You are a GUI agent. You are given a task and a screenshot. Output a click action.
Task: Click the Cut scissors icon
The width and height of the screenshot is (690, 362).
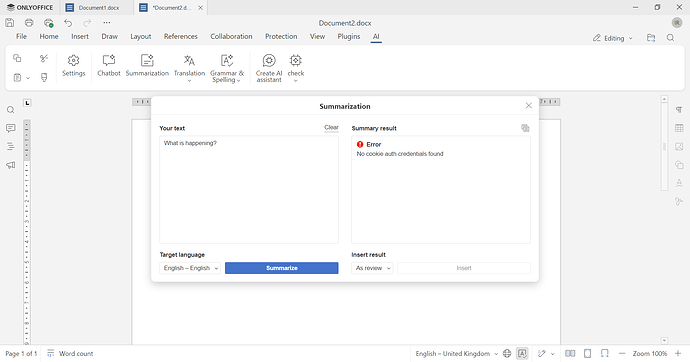tap(44, 58)
